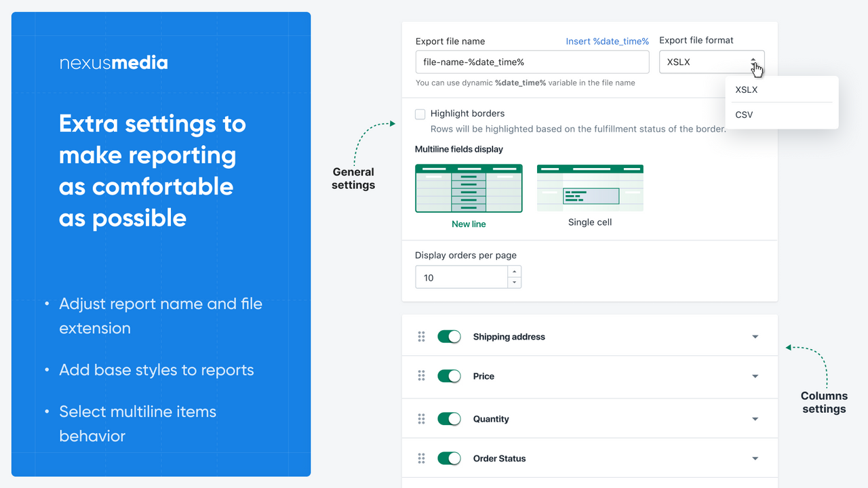Enable the Highlight borders checkbox

420,114
